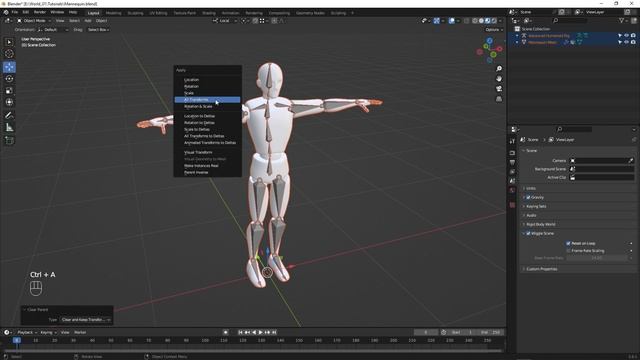Click the eyedropper next to Camera field
Image resolution: width=640 pixels, height=360 pixels.
click(631, 161)
